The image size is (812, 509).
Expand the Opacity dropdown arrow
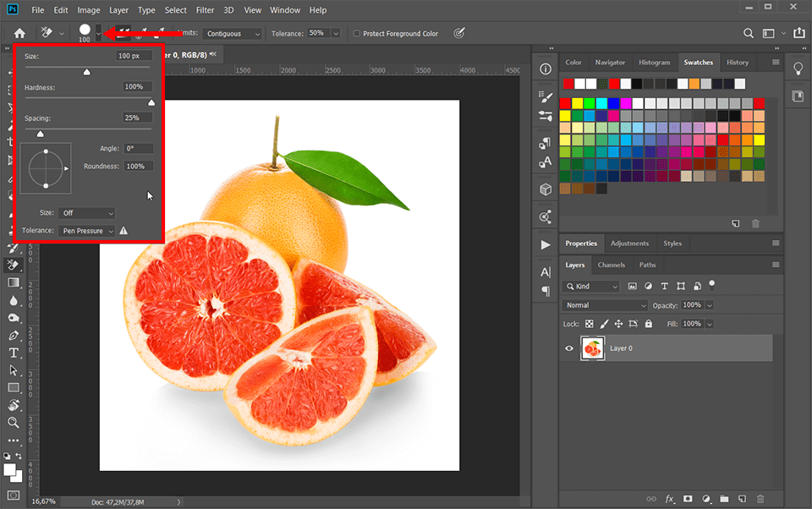point(709,305)
